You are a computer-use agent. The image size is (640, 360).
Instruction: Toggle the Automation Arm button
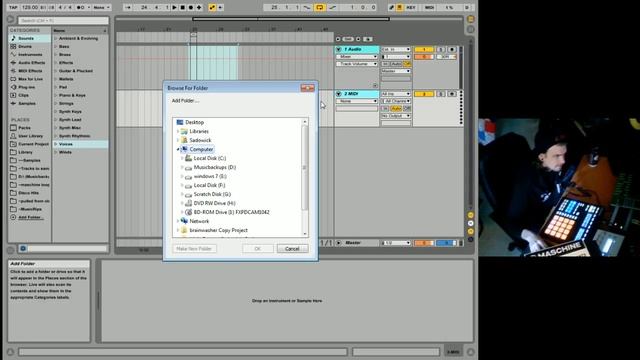pos(212,7)
